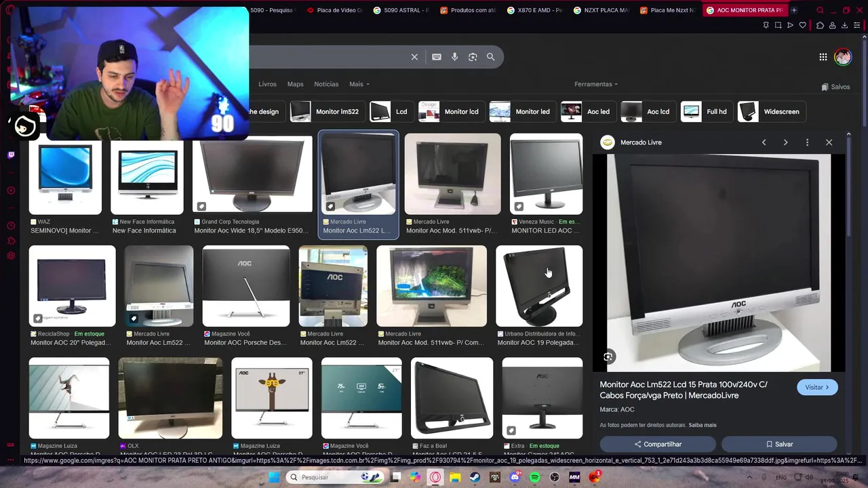Open the Saiba mais link
868x488 pixels.
(703, 425)
